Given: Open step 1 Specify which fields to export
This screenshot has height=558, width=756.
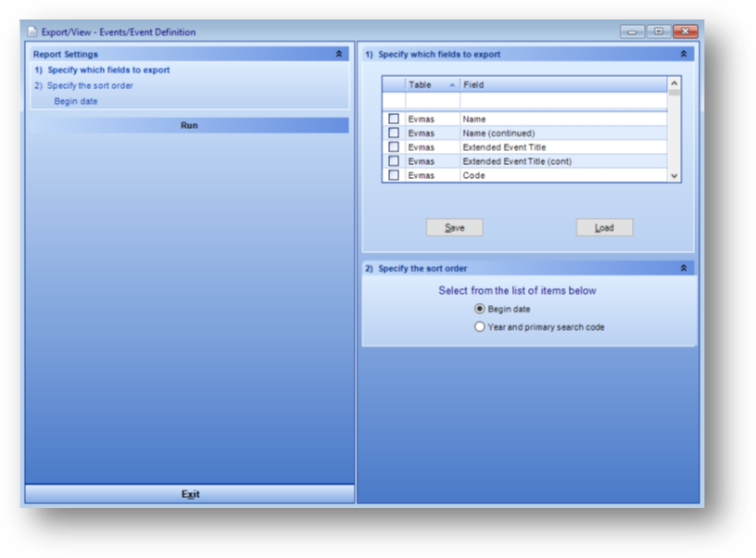Looking at the screenshot, I should [x=102, y=70].
